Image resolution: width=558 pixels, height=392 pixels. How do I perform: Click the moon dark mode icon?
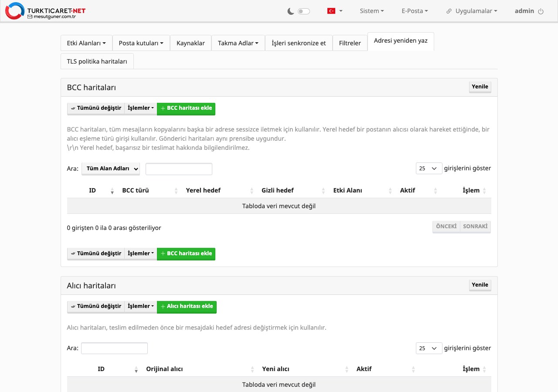pyautogui.click(x=291, y=11)
